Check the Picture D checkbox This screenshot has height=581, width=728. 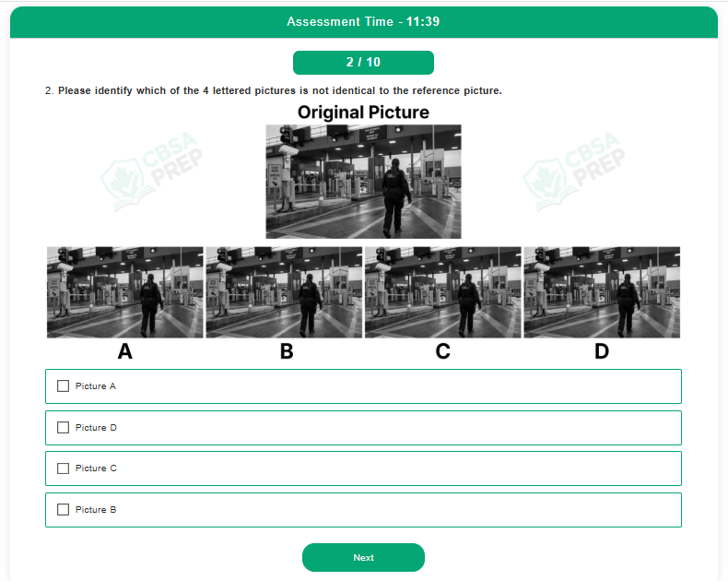tap(64, 428)
